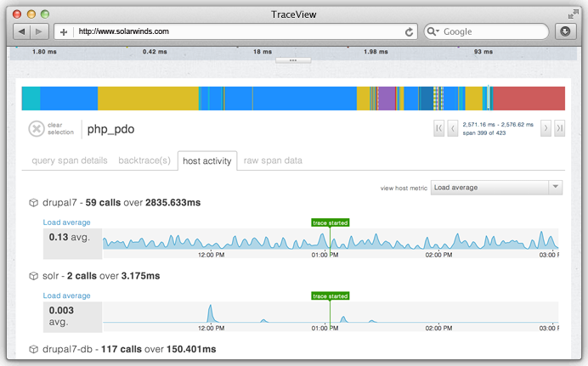This screenshot has height=366, width=588.
Task: Click the '1.80 ms' timing label
Action: pyautogui.click(x=44, y=52)
